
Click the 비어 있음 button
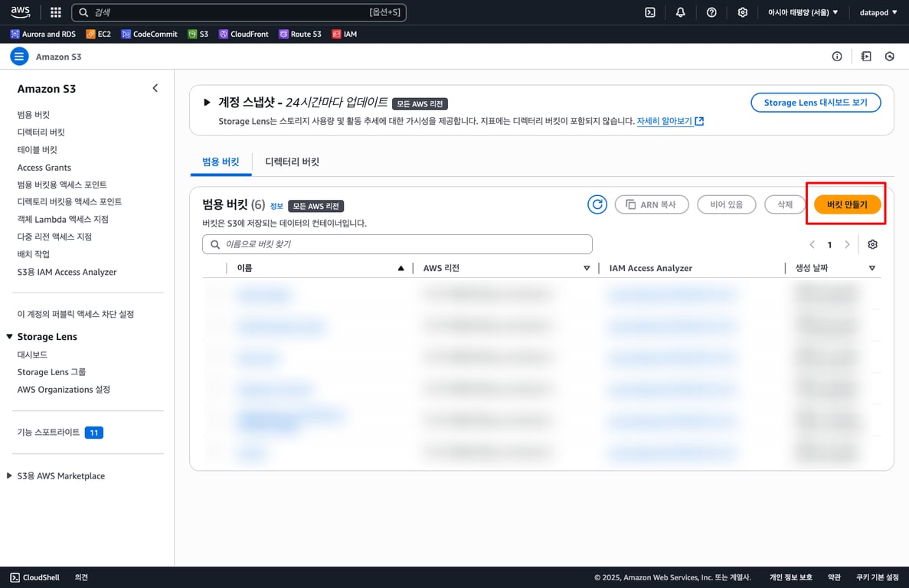(727, 204)
